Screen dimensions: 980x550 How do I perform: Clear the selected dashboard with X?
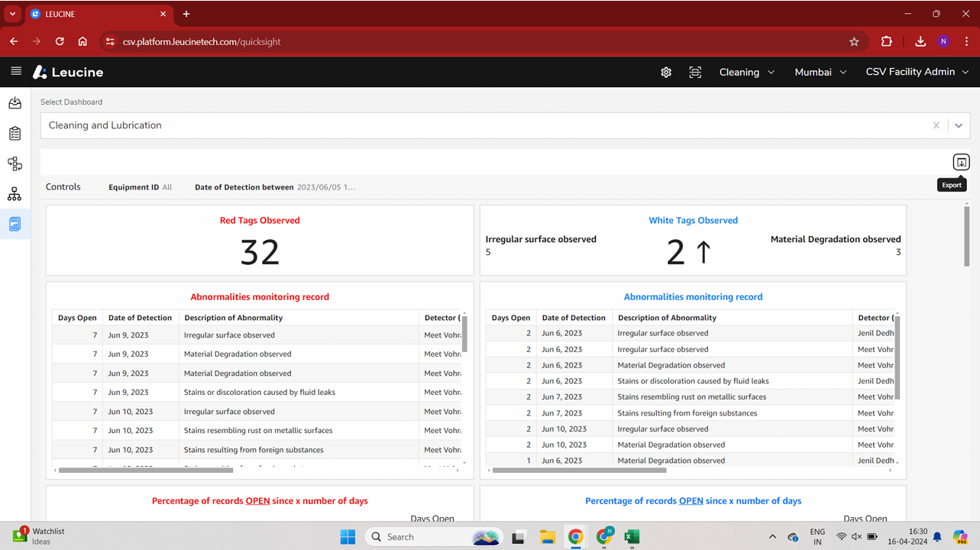[x=936, y=125]
